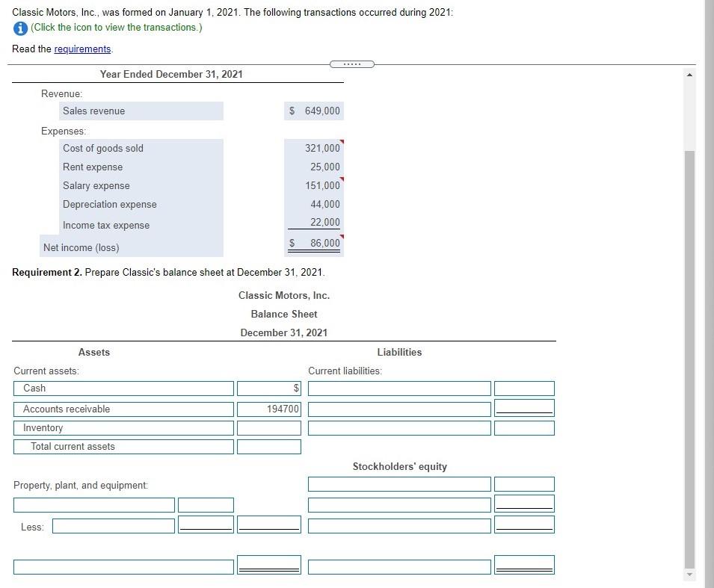Click the 25,000 rent expense value
The image size is (714, 588).
(x=325, y=167)
